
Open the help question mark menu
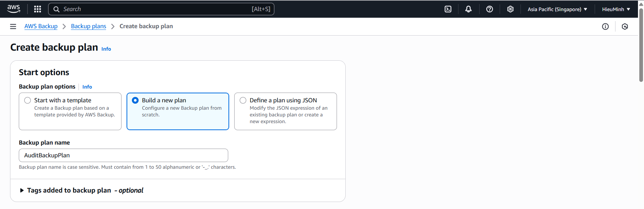490,9
